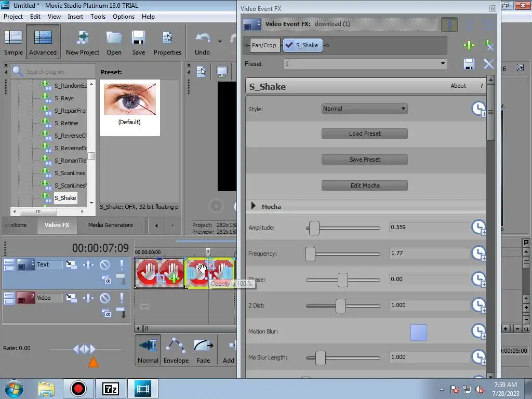532x399 pixels.
Task: Solo the Video track
Action: coord(122,298)
